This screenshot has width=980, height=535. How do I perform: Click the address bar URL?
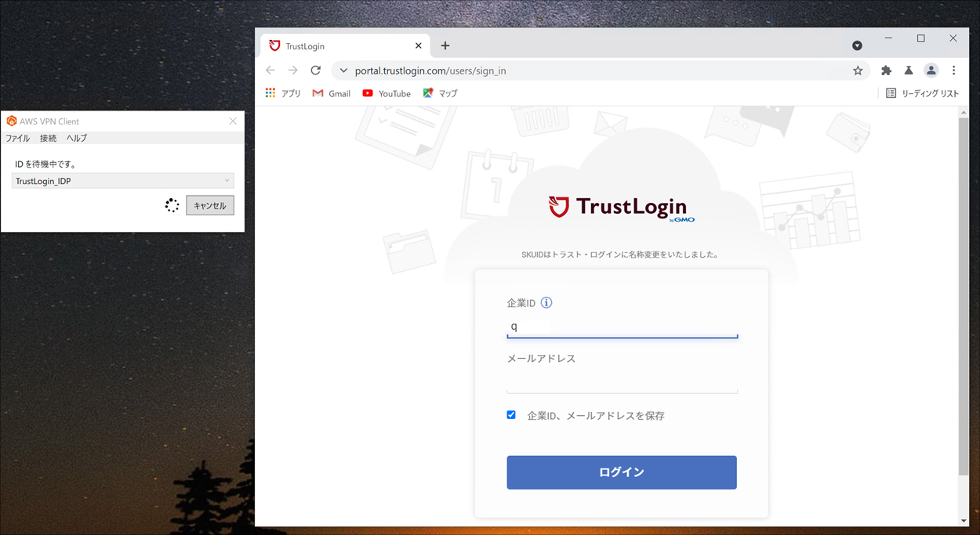[430, 70]
